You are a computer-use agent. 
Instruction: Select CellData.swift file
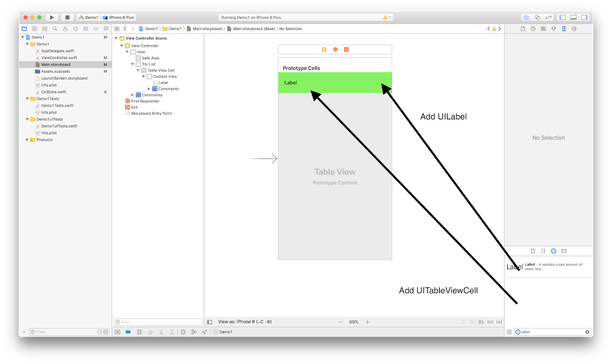(54, 92)
